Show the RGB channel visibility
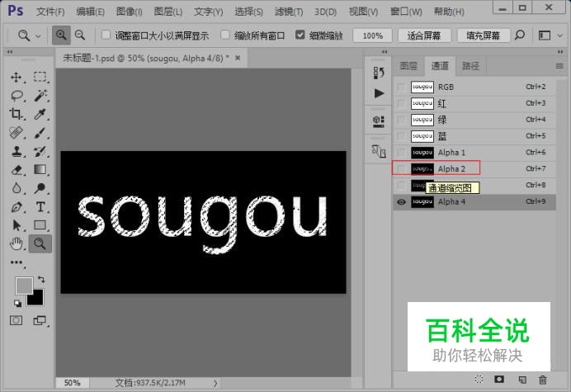Viewport: 571px width, 392px height. 401,87
